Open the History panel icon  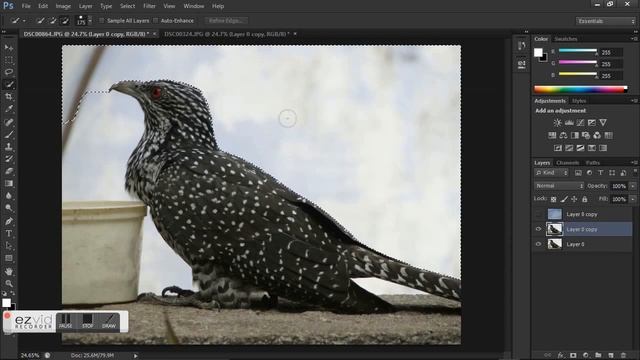tap(522, 46)
